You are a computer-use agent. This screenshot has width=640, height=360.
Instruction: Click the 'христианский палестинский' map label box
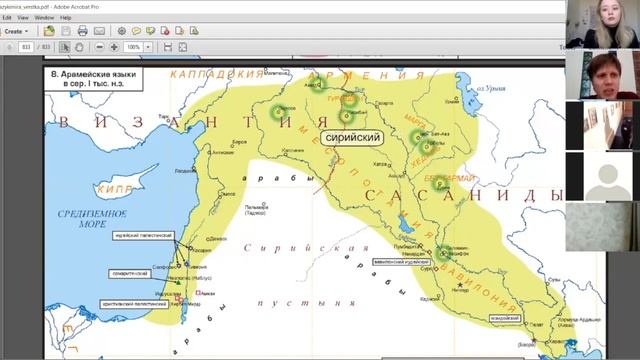134,304
